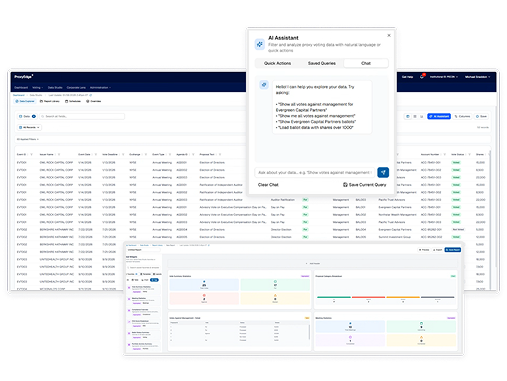This screenshot has width=507, height=381.
Task: Click Preview button in report builder
Action: click(x=424, y=250)
